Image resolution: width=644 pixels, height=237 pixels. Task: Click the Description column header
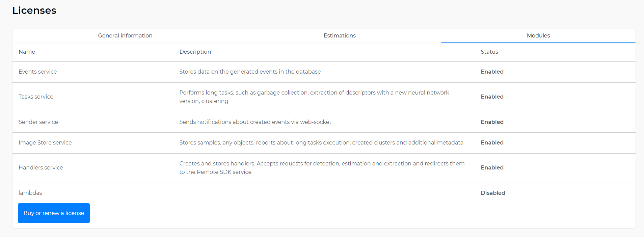(x=195, y=52)
